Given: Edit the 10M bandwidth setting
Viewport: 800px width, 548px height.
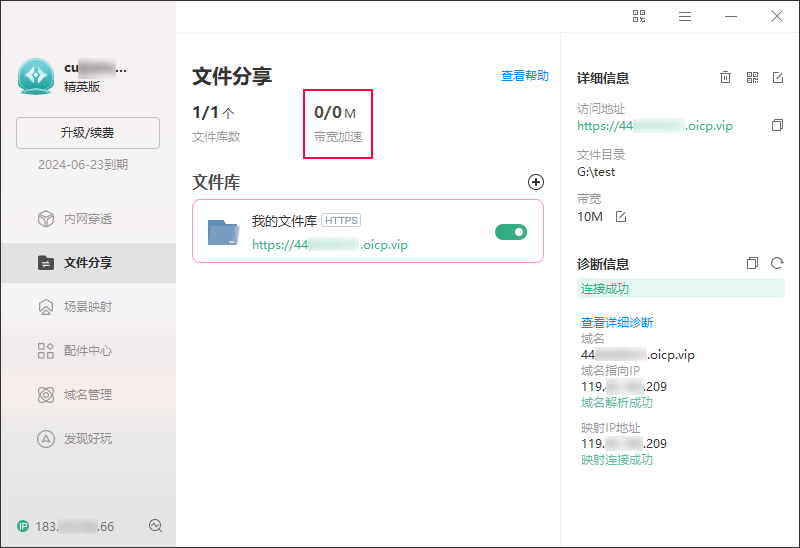Looking at the screenshot, I should (621, 217).
